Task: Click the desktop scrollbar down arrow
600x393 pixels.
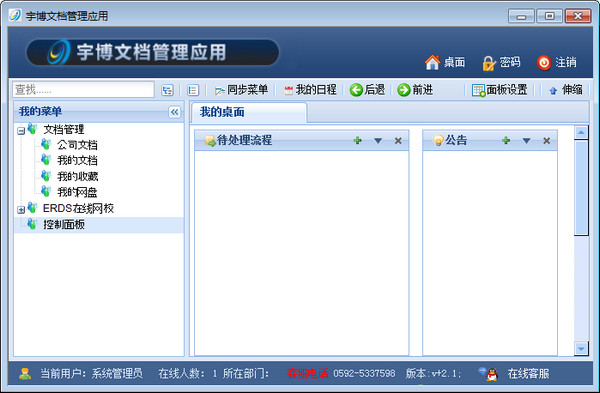Action: (581, 348)
